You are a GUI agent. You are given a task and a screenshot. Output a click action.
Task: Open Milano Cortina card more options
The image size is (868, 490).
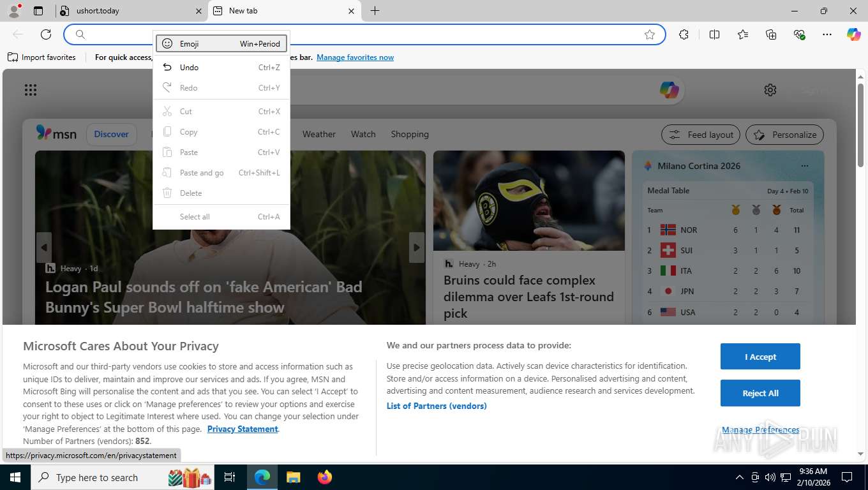click(x=804, y=166)
